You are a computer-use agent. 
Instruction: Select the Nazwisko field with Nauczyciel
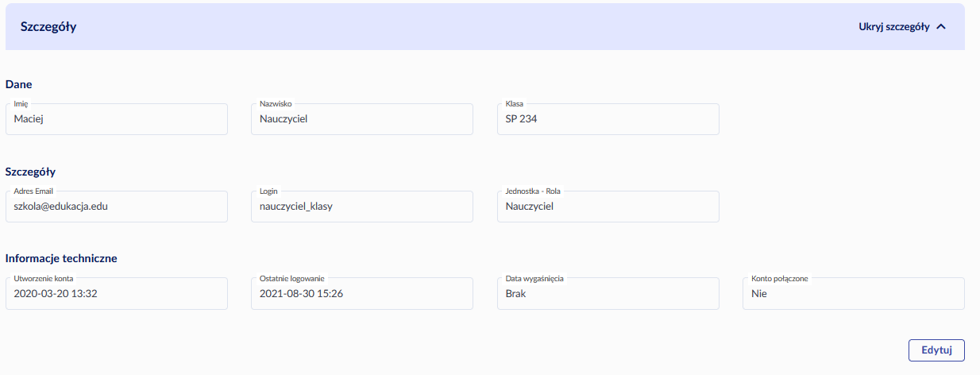pyautogui.click(x=362, y=119)
